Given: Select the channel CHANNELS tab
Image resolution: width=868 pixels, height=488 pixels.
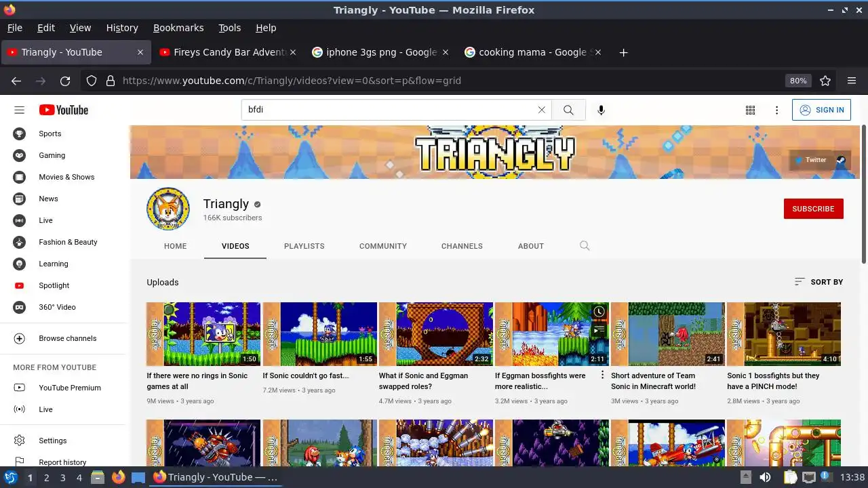Looking at the screenshot, I should 462,246.
